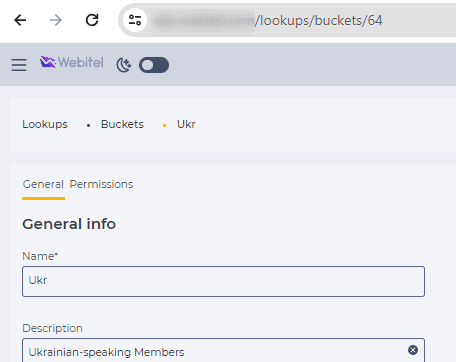Click the Description field label
Image resolution: width=456 pixels, height=362 pixels.
click(52, 328)
